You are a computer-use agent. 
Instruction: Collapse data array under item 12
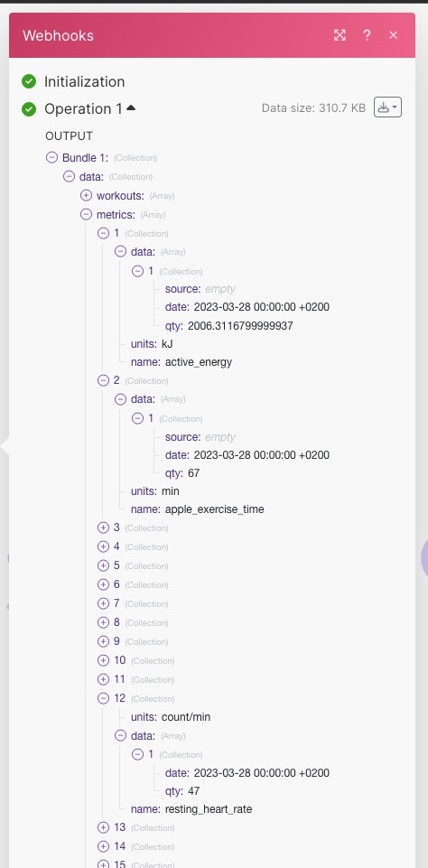coord(120,736)
